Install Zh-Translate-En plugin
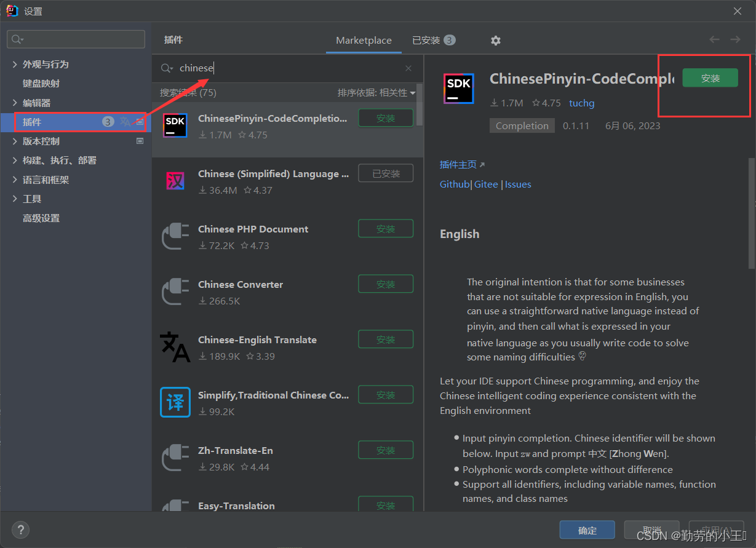This screenshot has width=756, height=548. point(386,450)
